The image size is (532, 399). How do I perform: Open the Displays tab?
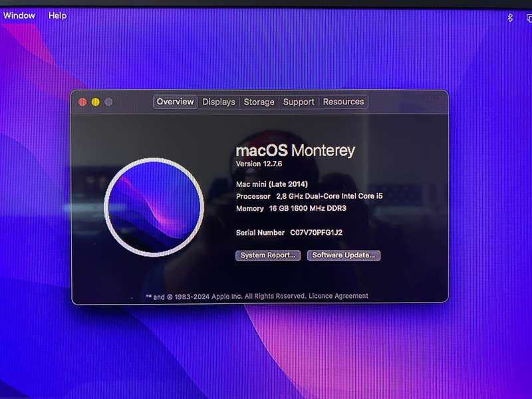pos(219,102)
